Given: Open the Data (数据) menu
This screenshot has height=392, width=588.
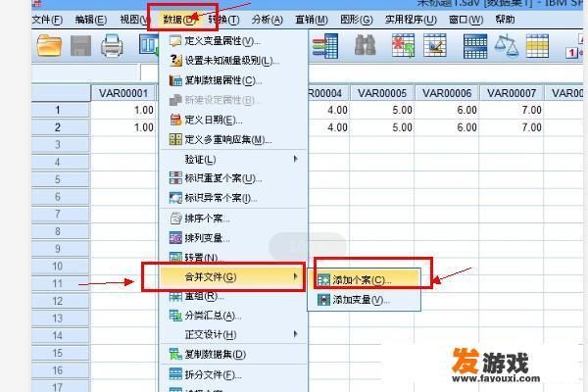Looking at the screenshot, I should 179,20.
